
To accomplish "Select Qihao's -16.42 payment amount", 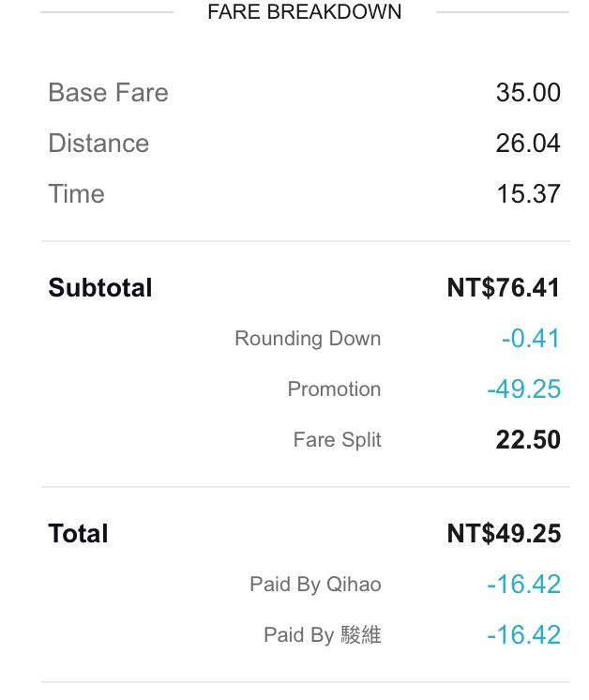I will (x=524, y=585).
